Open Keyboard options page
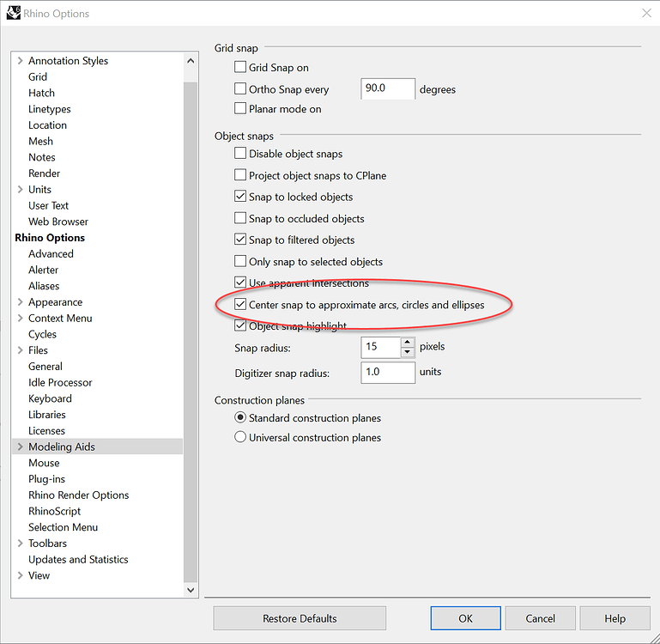 50,398
